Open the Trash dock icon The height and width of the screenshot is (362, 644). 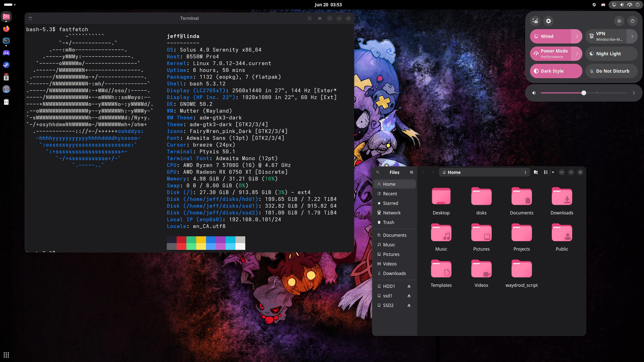click(x=6, y=102)
